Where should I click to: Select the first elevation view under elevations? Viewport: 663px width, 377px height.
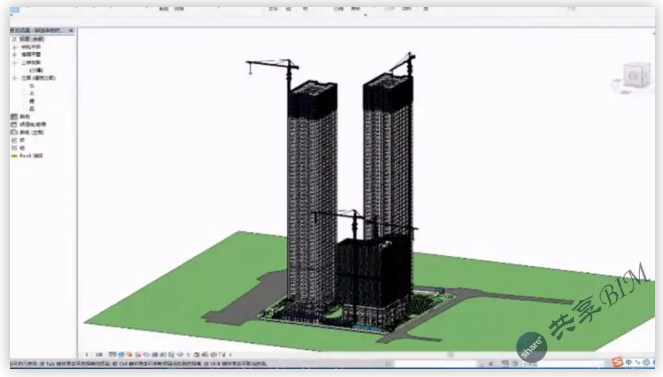(x=32, y=86)
